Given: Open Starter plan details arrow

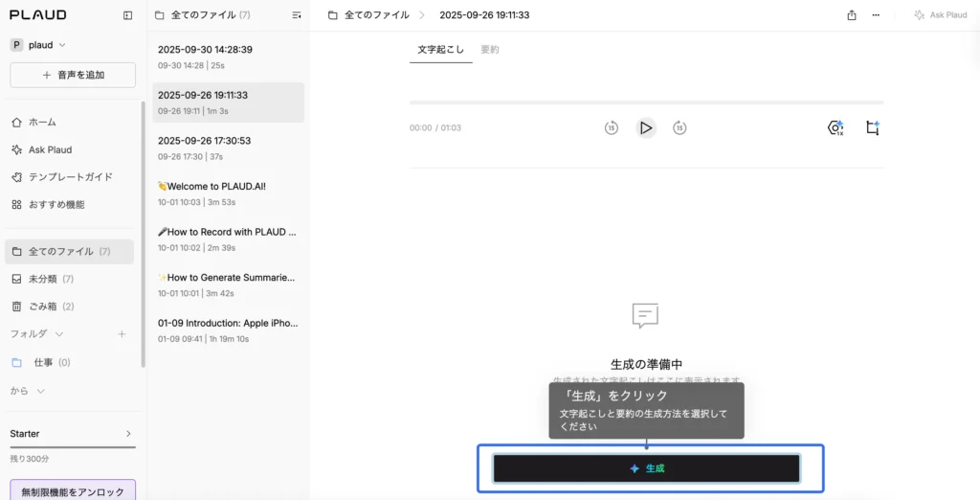Looking at the screenshot, I should pos(128,434).
